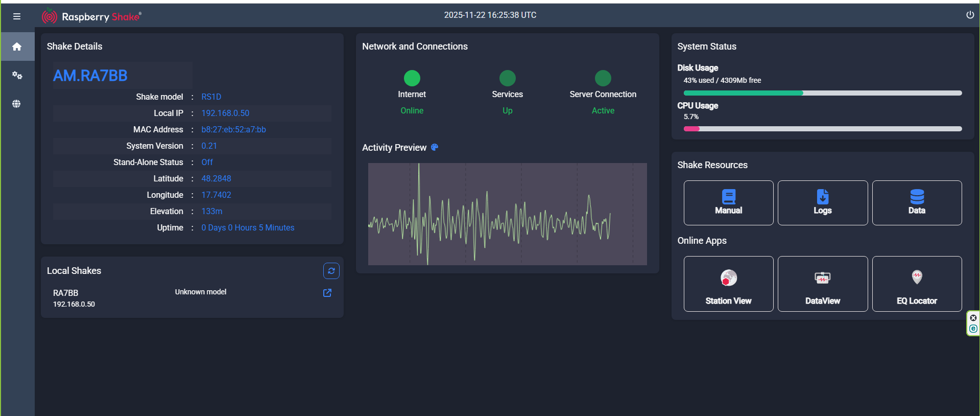The width and height of the screenshot is (980, 416).
Task: Open RA7BB shake in external link
Action: pyautogui.click(x=327, y=293)
